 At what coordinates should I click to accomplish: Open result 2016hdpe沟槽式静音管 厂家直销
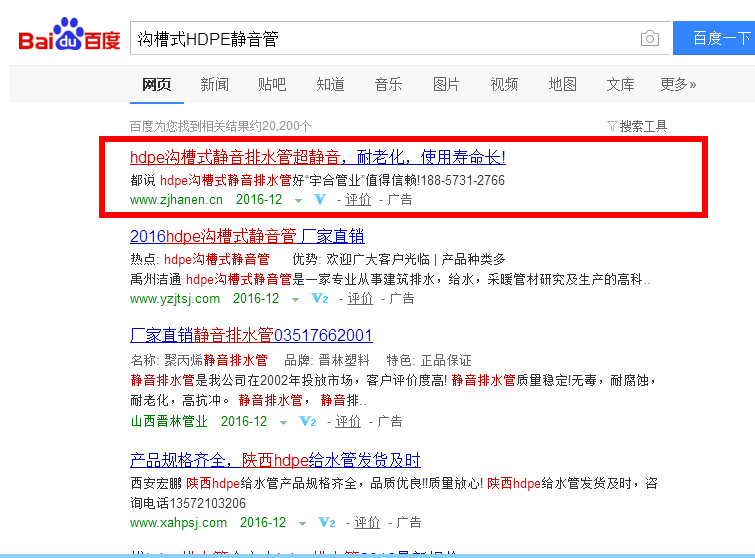[x=247, y=236]
